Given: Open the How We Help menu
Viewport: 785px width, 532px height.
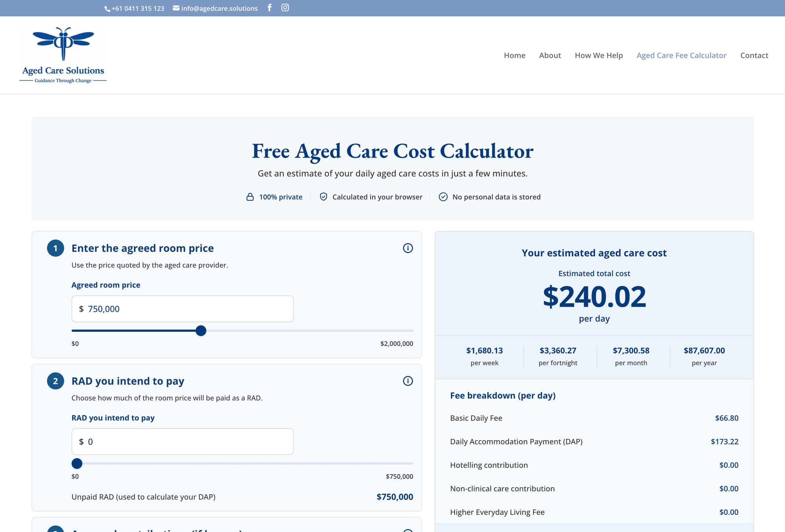Looking at the screenshot, I should pos(599,55).
